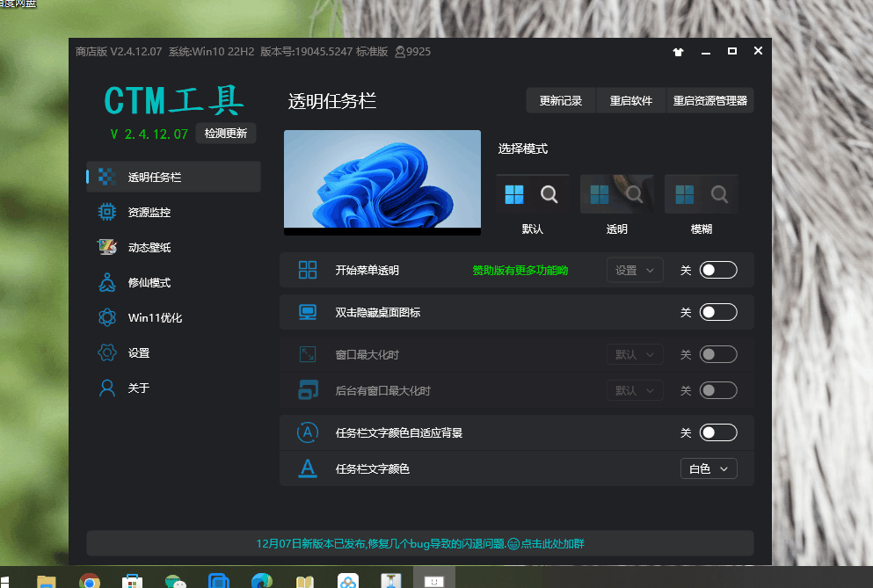This screenshot has width=873, height=588.
Task: Open File Explorer from the taskbar
Action: tap(47, 581)
